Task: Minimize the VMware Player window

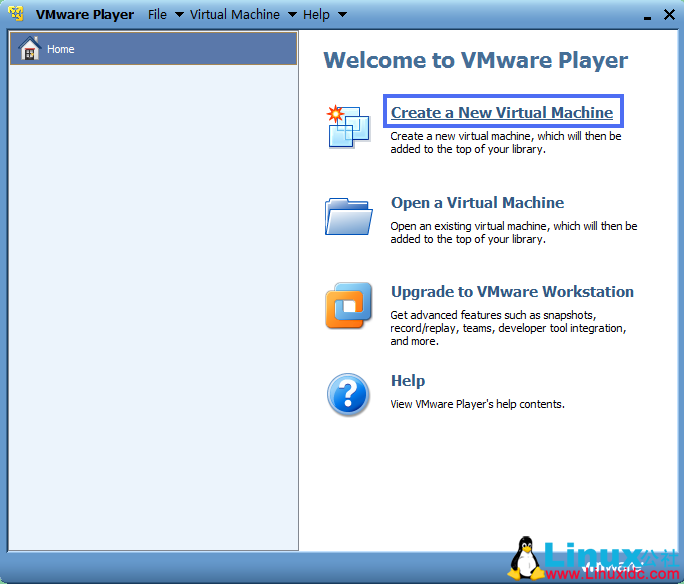Action: 647,17
